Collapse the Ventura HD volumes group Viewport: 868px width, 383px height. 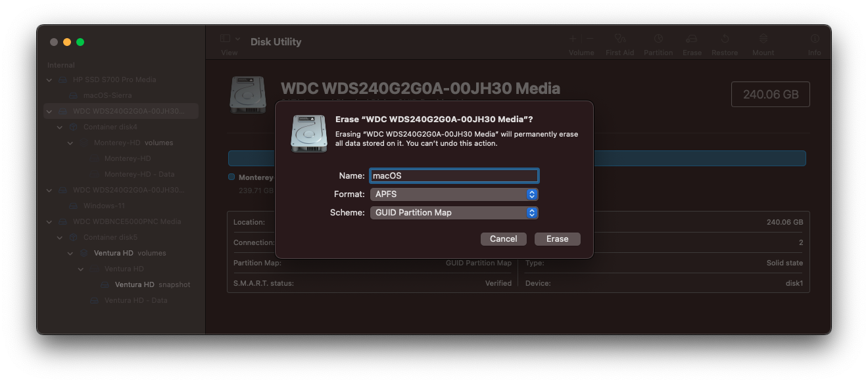pyautogui.click(x=70, y=253)
